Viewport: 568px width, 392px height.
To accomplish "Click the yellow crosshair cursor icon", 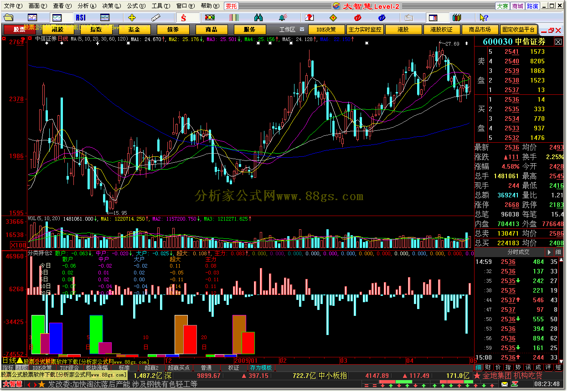I will [132, 18].
